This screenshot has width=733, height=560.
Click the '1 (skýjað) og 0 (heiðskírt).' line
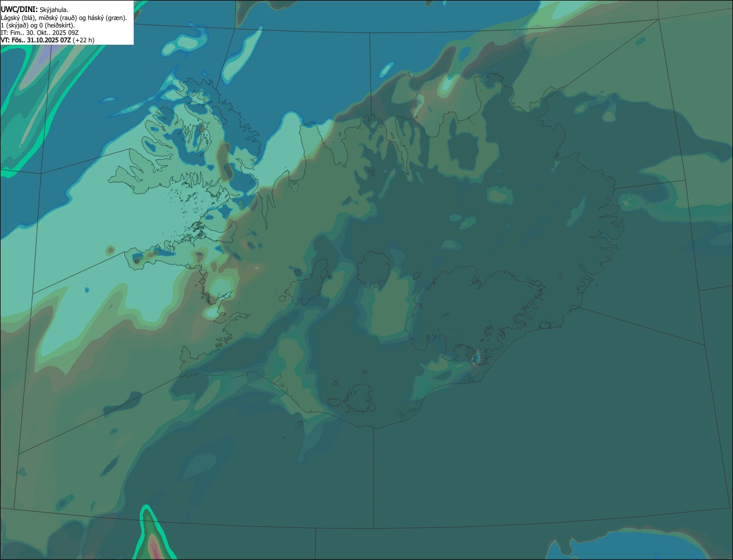coord(38,25)
